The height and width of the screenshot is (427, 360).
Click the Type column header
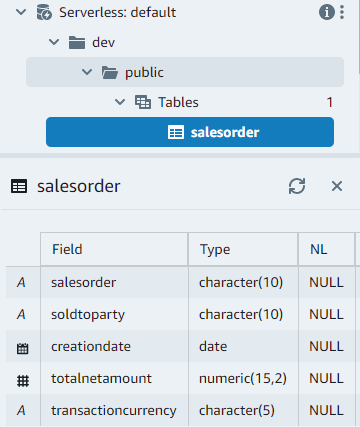243,249
